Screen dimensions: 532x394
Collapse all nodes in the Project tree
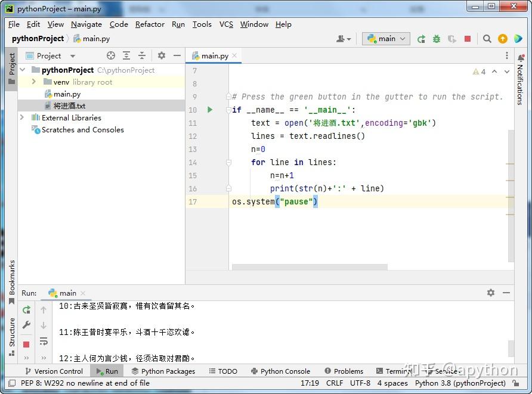point(142,55)
